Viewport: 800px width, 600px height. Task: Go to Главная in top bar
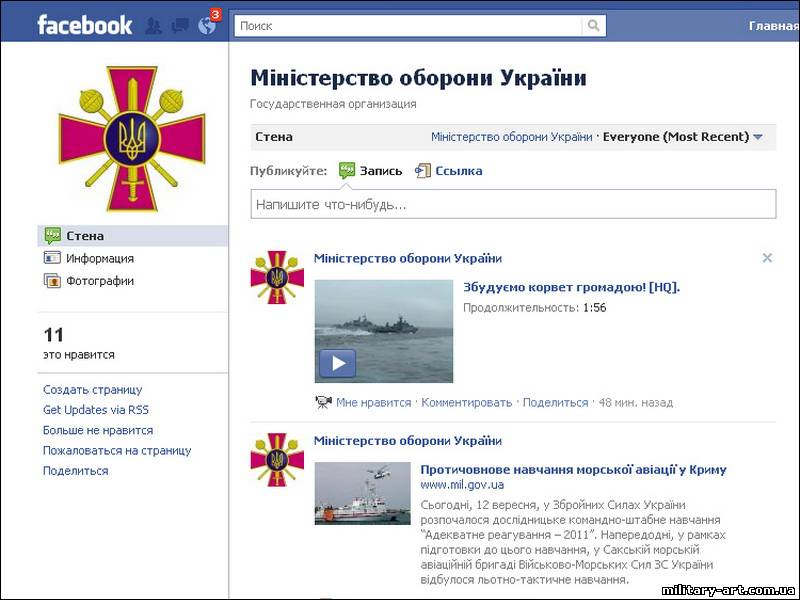tap(773, 26)
